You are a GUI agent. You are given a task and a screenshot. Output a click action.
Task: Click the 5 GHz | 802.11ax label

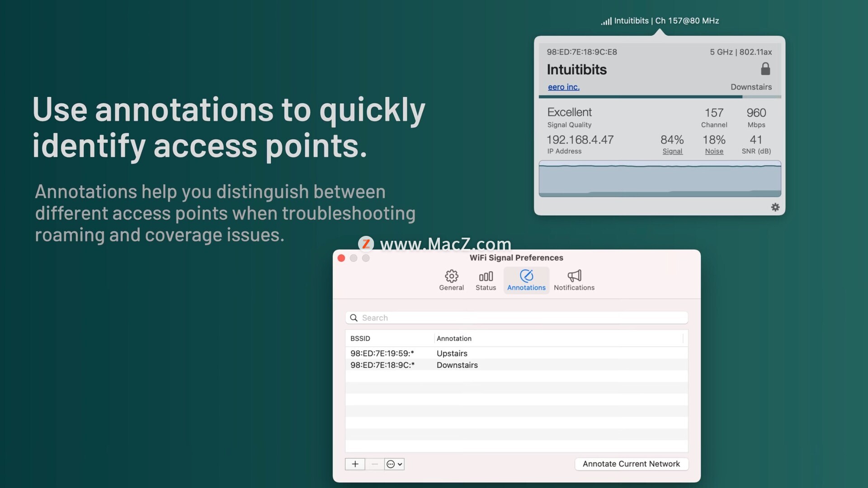tap(741, 52)
